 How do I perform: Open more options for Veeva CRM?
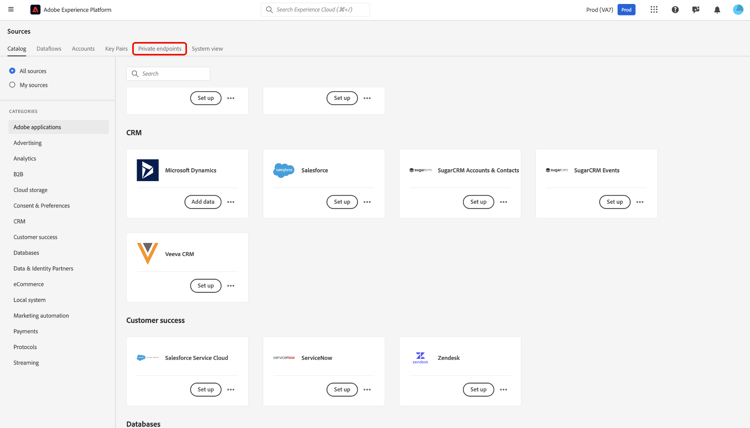[x=231, y=285]
